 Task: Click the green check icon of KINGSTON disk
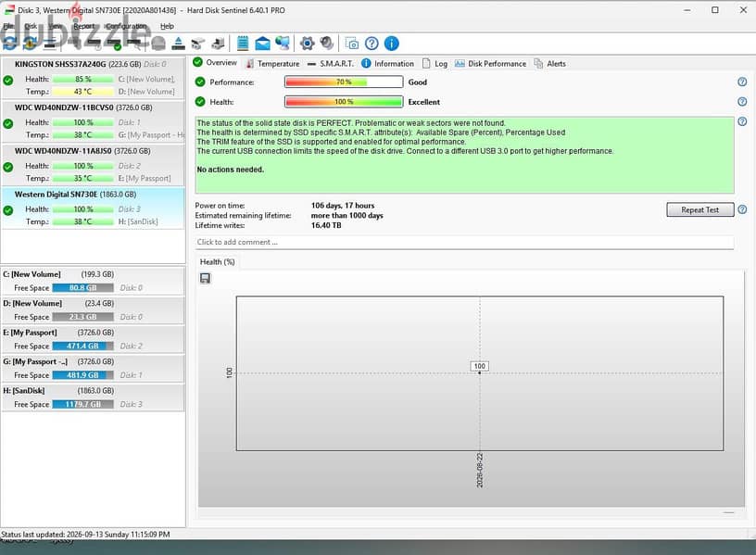pos(8,81)
